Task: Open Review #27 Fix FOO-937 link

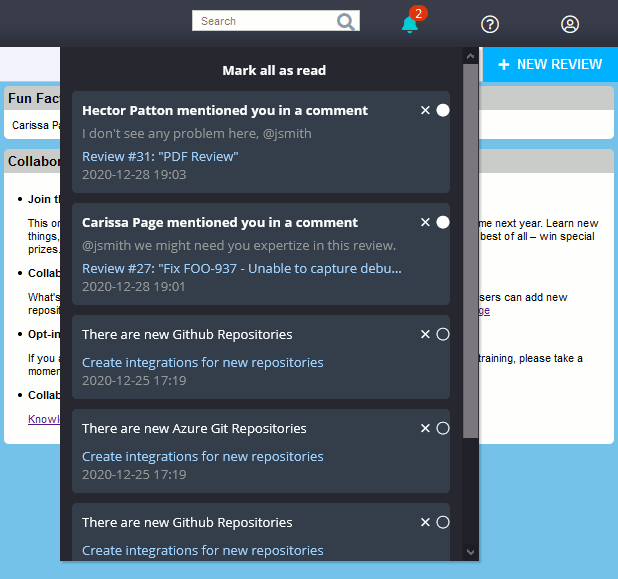Action: pyautogui.click(x=242, y=269)
